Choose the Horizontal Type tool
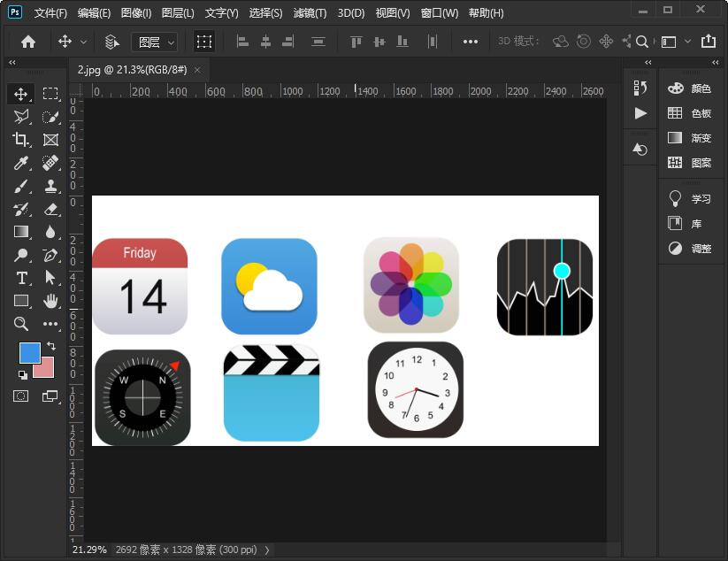 [21, 278]
